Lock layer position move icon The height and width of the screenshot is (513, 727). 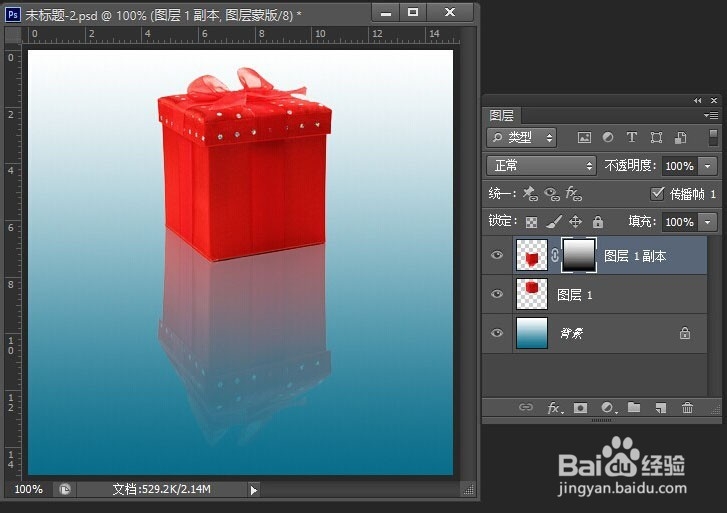[x=575, y=222]
